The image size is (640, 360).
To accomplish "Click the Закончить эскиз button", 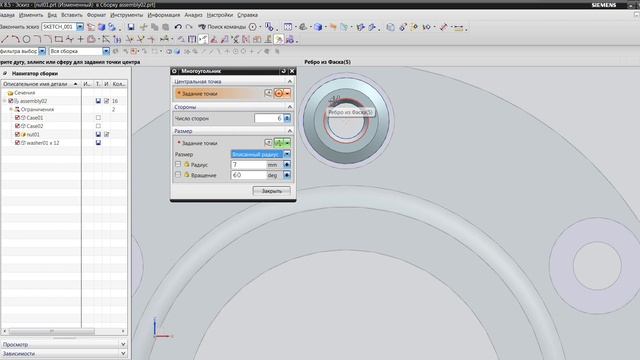I will (19, 27).
